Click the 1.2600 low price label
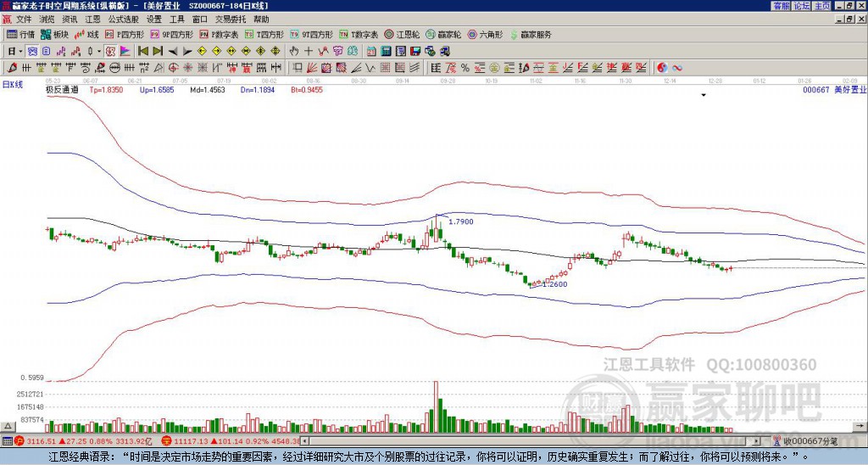This screenshot has width=868, height=465. point(554,284)
